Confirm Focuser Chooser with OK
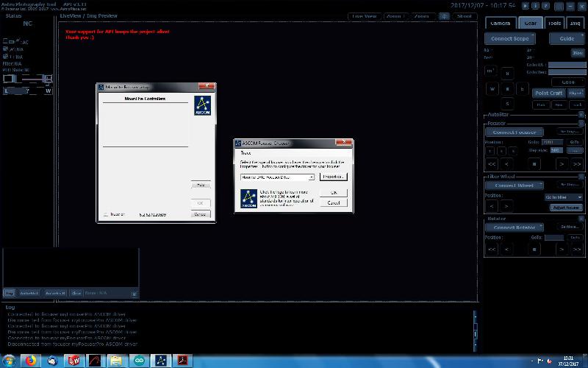The height and width of the screenshot is (368, 588). pos(334,192)
